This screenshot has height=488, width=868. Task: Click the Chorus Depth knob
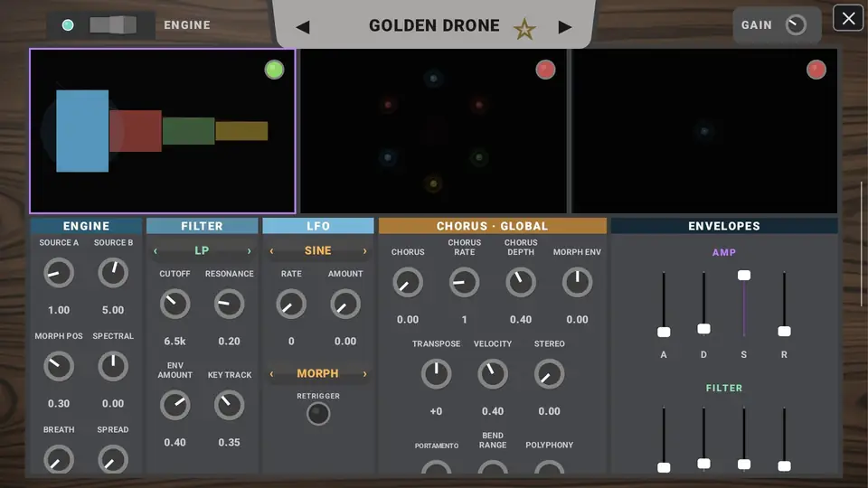click(x=521, y=282)
